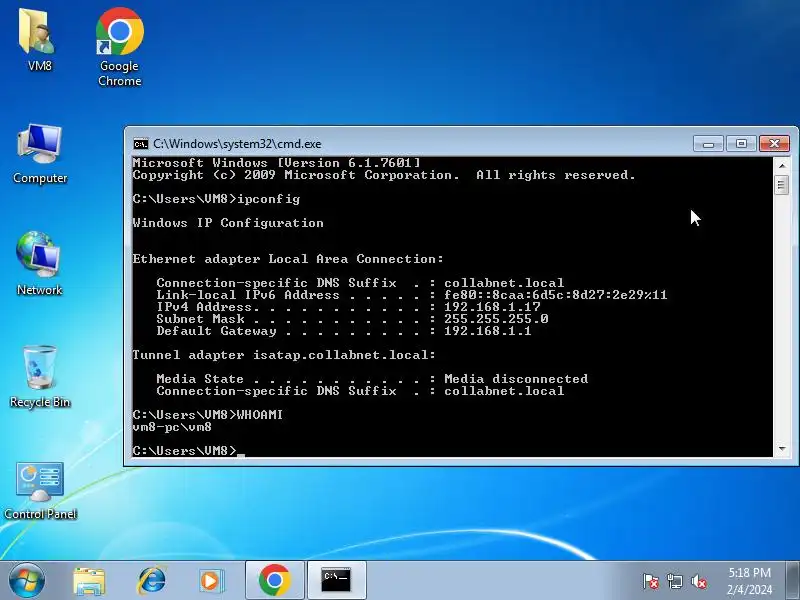This screenshot has width=800, height=600.
Task: Open the cmd.exe window system menu icon
Action: [x=140, y=144]
